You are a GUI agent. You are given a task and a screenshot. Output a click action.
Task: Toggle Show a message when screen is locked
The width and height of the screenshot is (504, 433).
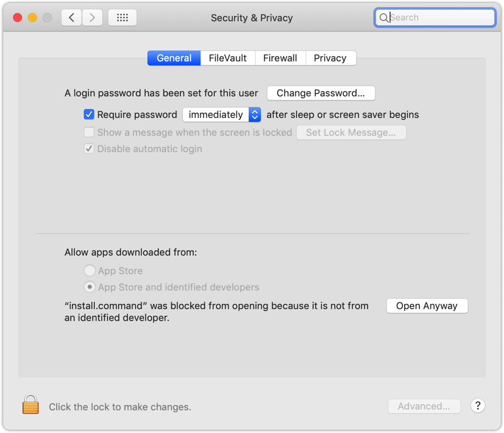pyautogui.click(x=89, y=132)
